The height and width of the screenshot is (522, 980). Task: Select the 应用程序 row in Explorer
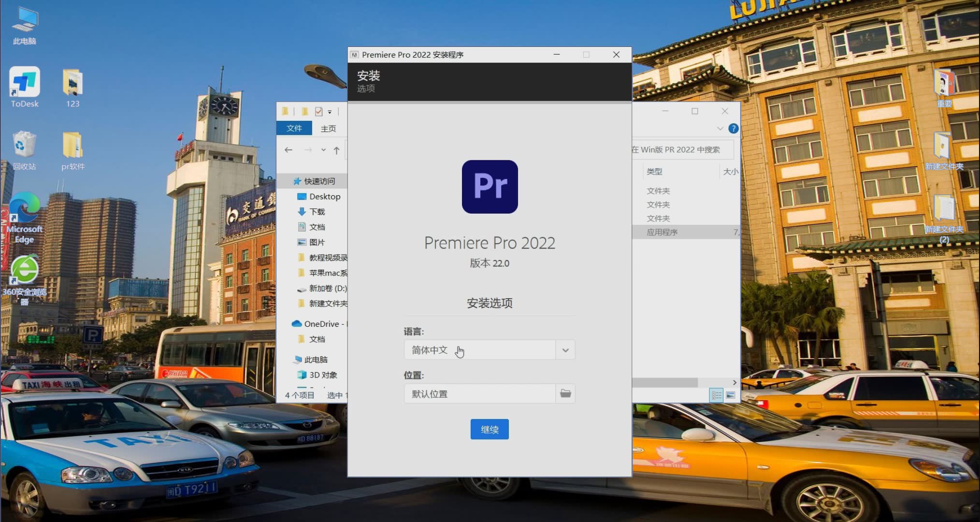click(x=686, y=232)
